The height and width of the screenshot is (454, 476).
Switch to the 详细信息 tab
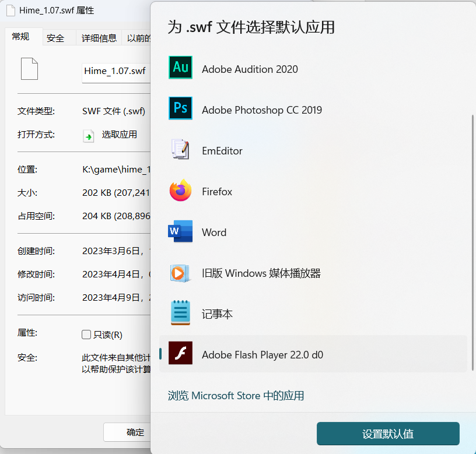[x=99, y=38]
